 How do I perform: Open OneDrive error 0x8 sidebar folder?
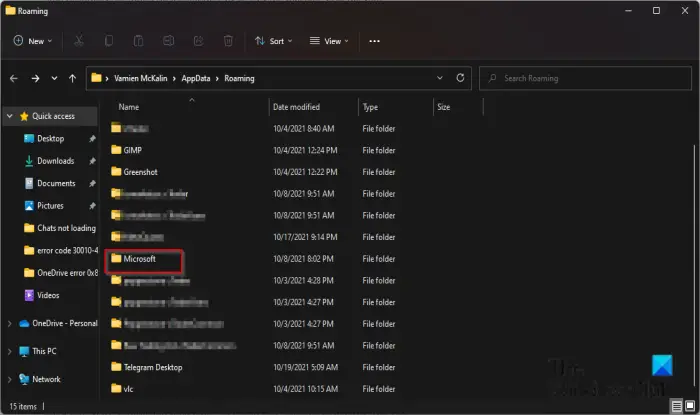click(x=67, y=273)
